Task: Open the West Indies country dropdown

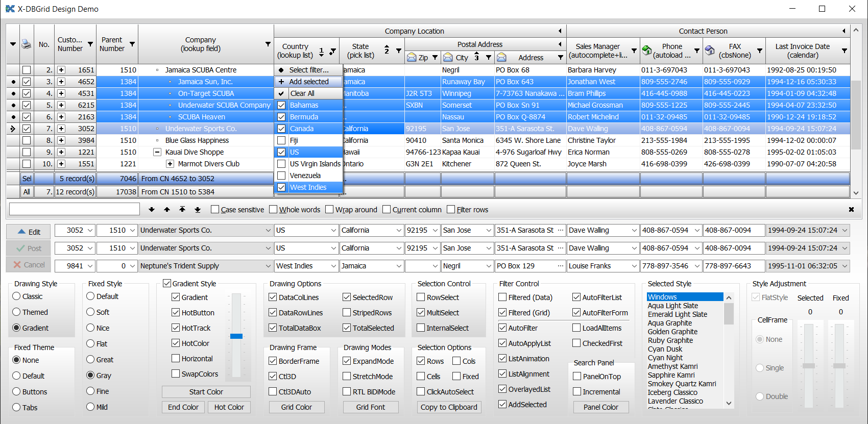Action: point(333,266)
